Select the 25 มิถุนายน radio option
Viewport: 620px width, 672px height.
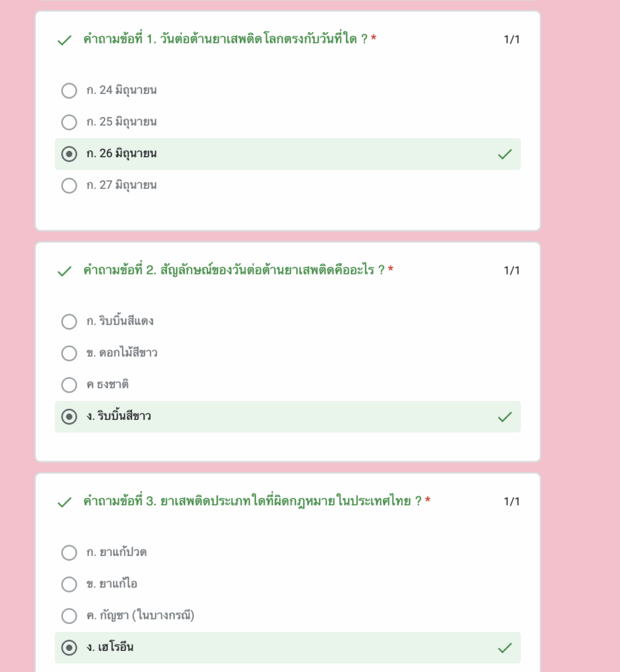coord(69,123)
